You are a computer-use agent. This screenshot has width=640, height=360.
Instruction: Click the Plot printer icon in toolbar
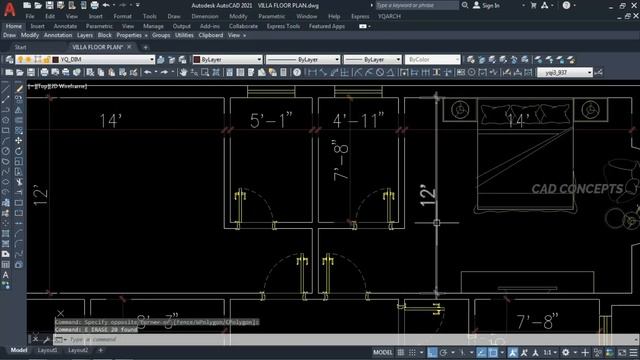(x=44, y=73)
